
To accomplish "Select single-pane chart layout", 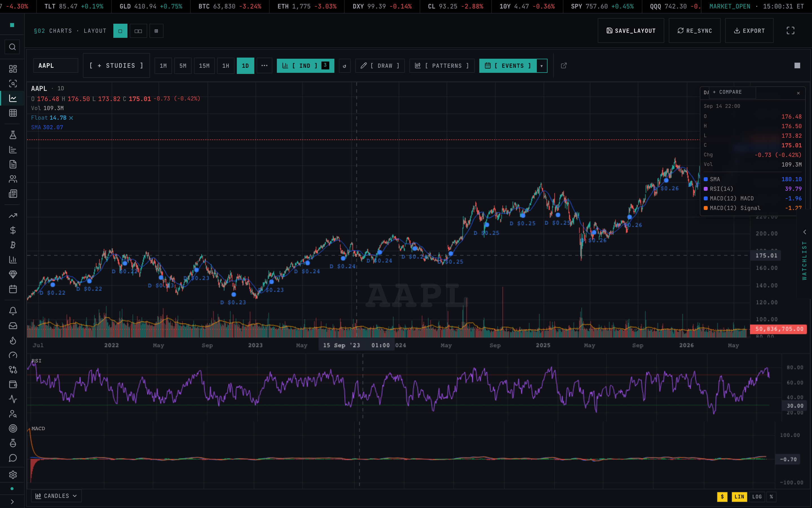I will [x=120, y=31].
